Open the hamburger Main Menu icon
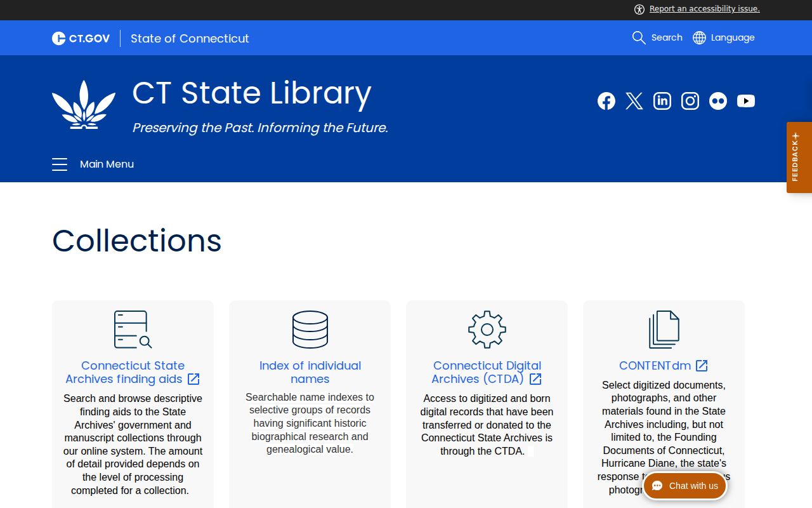The image size is (812, 508). (60, 164)
